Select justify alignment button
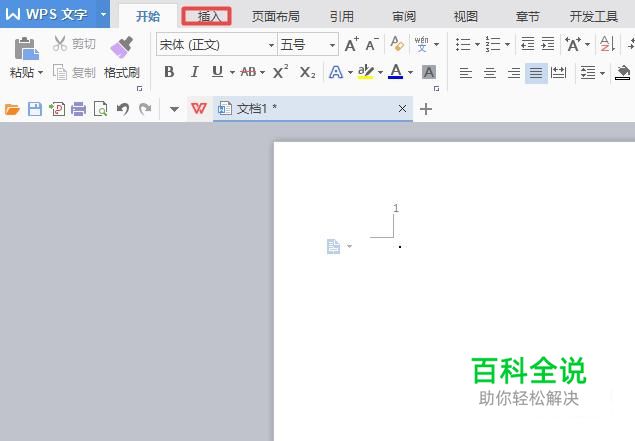Screen dimensions: 635x441 pos(536,73)
